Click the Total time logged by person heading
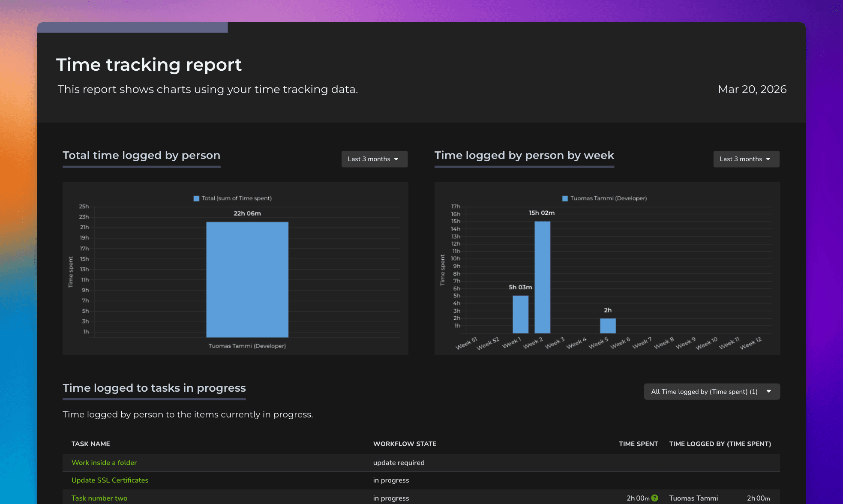Screen dimensions: 843x504 (141, 156)
